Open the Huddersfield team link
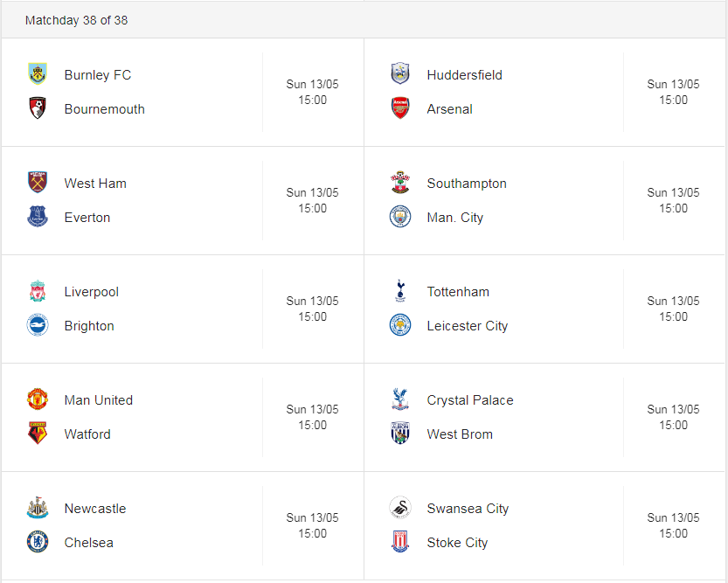The image size is (728, 583). [464, 74]
